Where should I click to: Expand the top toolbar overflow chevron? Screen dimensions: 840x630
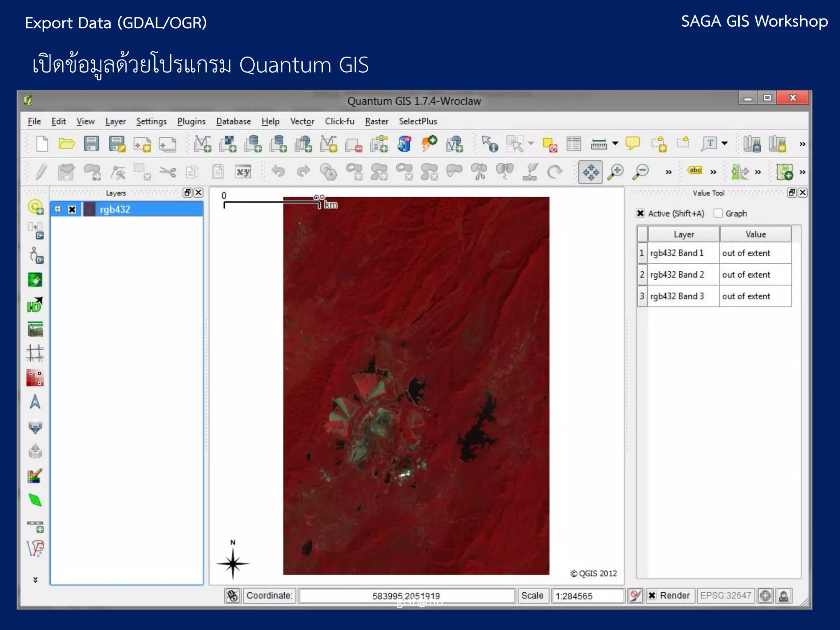pos(802,144)
